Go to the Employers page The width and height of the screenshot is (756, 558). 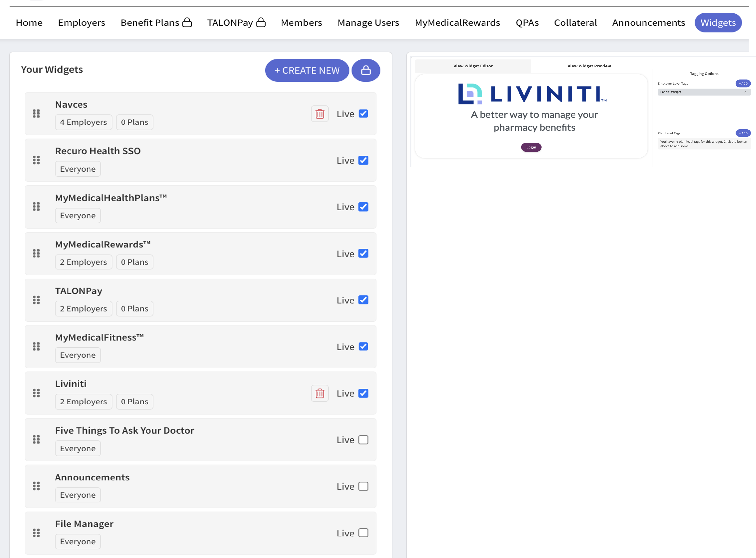point(81,23)
